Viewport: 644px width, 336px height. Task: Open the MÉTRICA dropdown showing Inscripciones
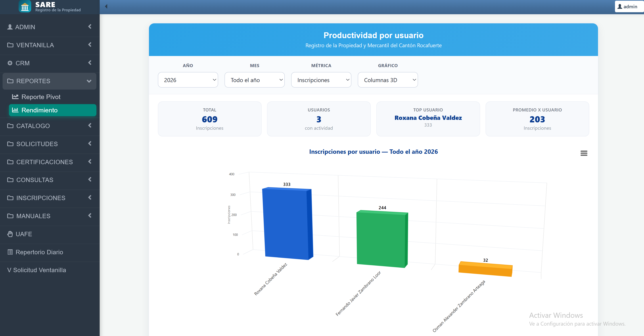(x=321, y=80)
